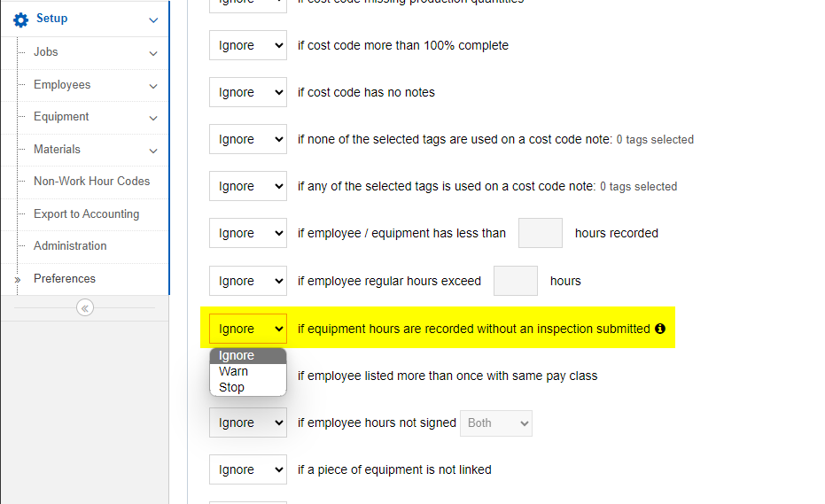The image size is (825, 504).
Task: Open dropdown for regular hours exceed rule
Action: 248,281
